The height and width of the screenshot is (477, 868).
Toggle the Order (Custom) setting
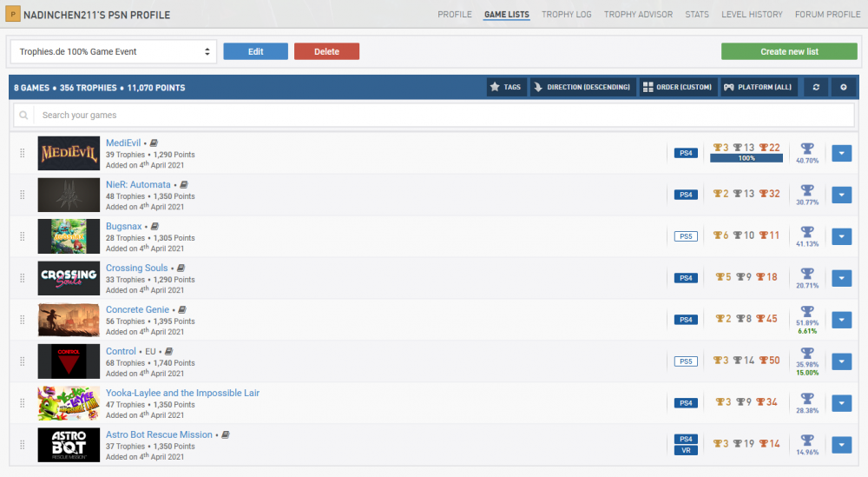[x=678, y=87]
